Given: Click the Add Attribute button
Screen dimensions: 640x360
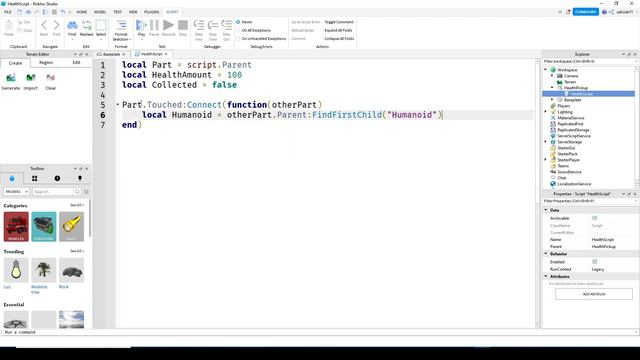Looking at the screenshot, I should tap(594, 294).
